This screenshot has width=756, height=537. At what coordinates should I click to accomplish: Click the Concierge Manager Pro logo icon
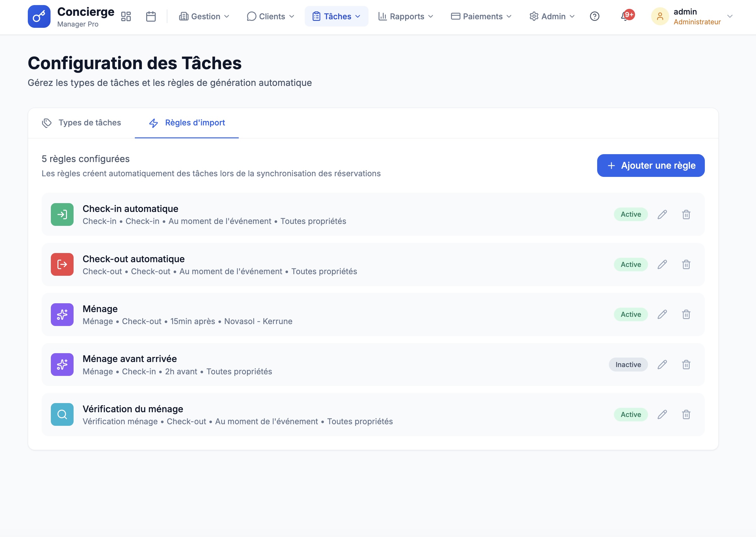point(39,16)
